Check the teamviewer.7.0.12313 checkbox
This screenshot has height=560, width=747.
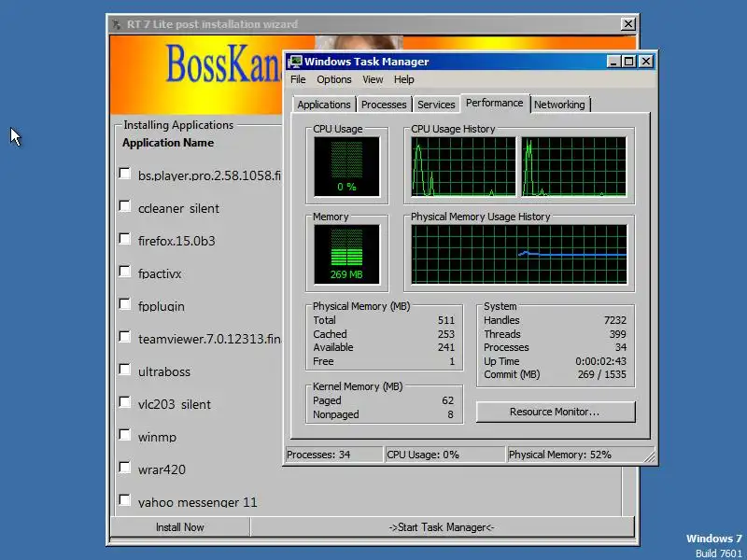[125, 337]
